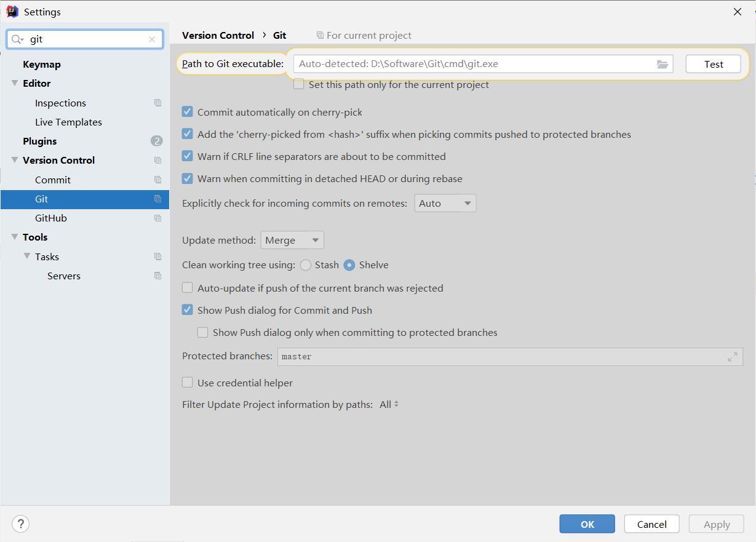Click the project-level icon beside Inspections
This screenshot has height=542, width=756.
pos(157,103)
